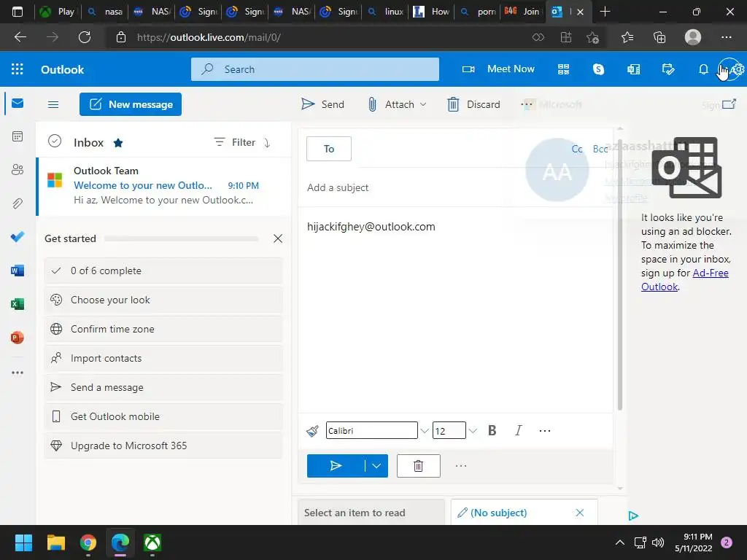
Task: Show more formatting options ellipsis
Action: pyautogui.click(x=544, y=430)
